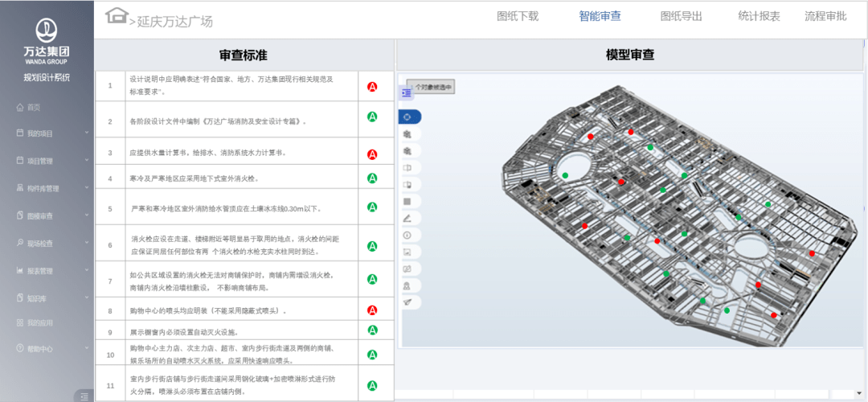Expand the 图模审查 menu chevron
The width and height of the screenshot is (868, 402).
point(87,215)
